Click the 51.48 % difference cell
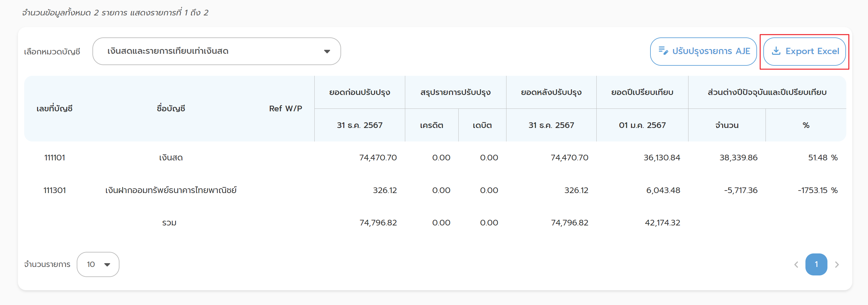Viewport: 868px width, 305px height. 822,158
